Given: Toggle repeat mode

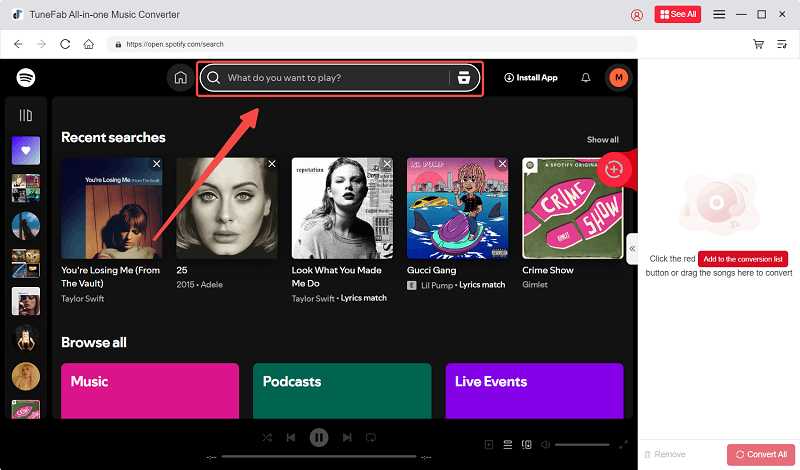Looking at the screenshot, I should coord(370,437).
